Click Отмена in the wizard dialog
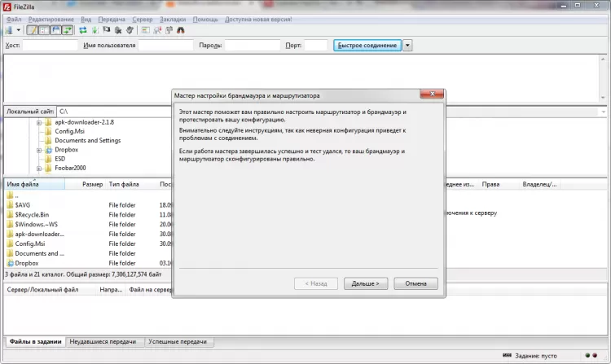This screenshot has height=364, width=611. (x=415, y=283)
